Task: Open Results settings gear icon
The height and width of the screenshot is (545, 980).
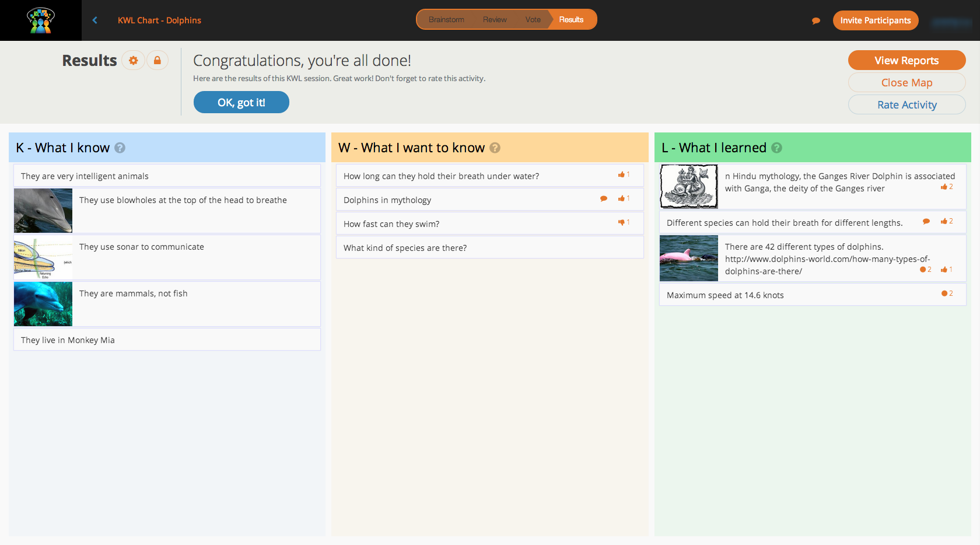Action: point(134,60)
